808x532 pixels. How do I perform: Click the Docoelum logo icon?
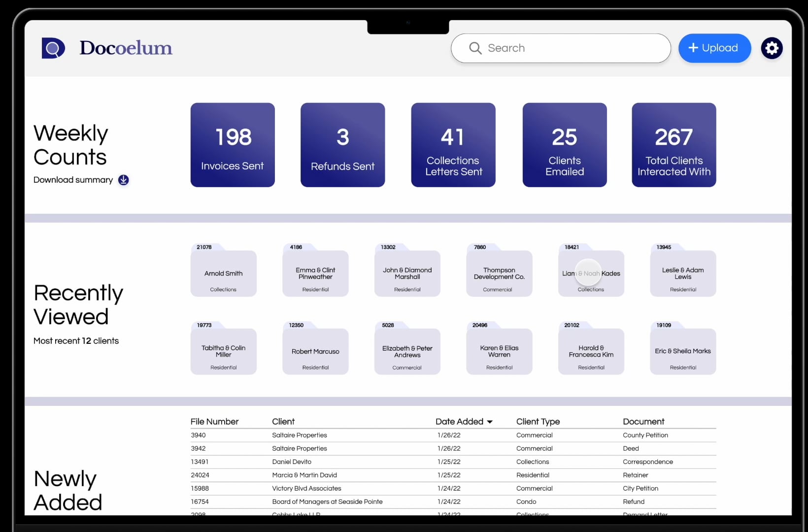53,48
